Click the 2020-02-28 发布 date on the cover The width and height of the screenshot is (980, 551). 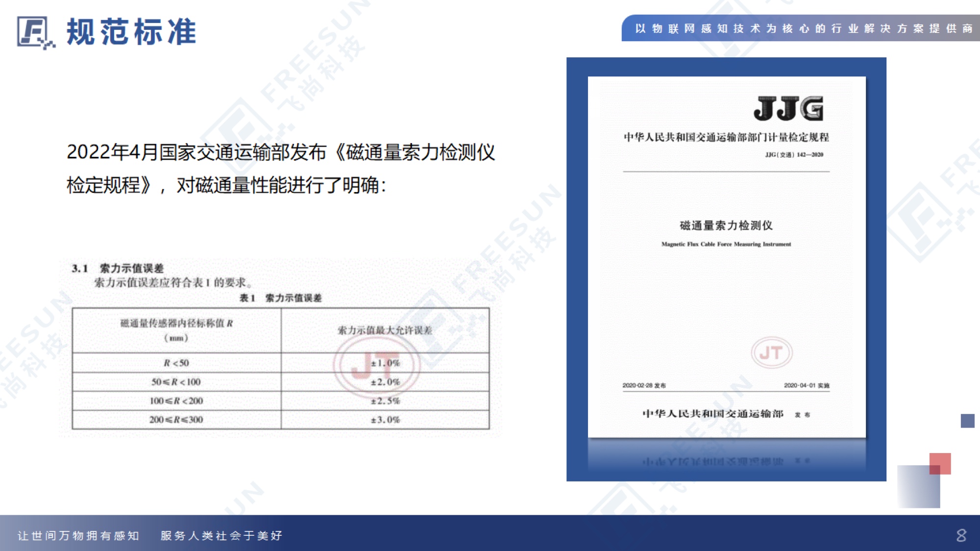coord(644,385)
